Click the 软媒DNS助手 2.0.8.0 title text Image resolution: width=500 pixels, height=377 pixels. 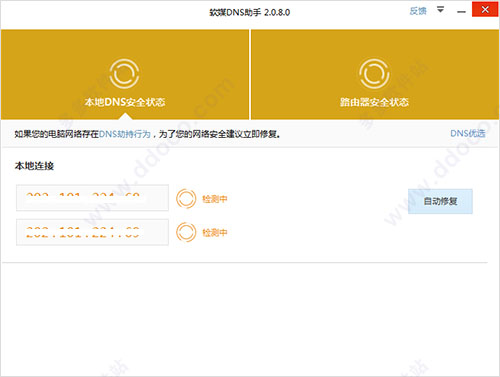click(250, 12)
